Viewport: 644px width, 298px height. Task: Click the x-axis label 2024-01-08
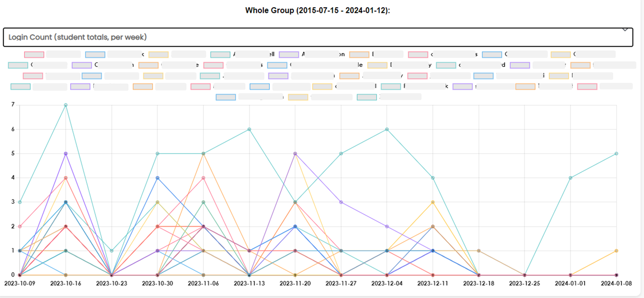click(x=616, y=283)
